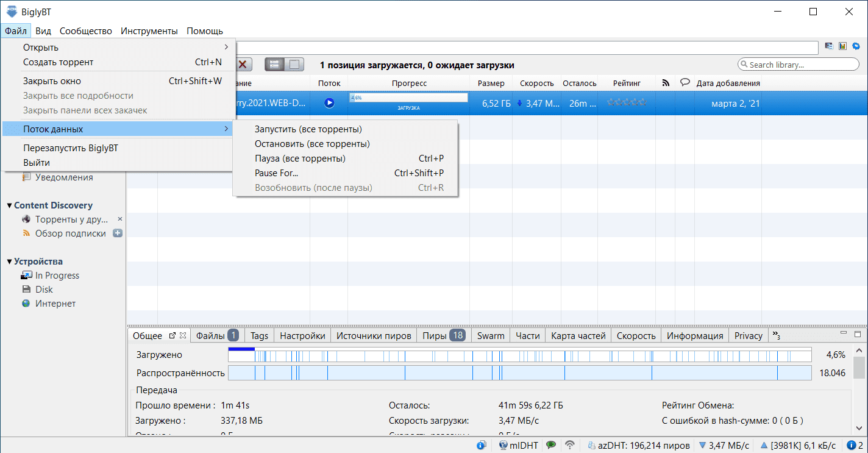Click the first icon right of the address bar

coord(829,46)
